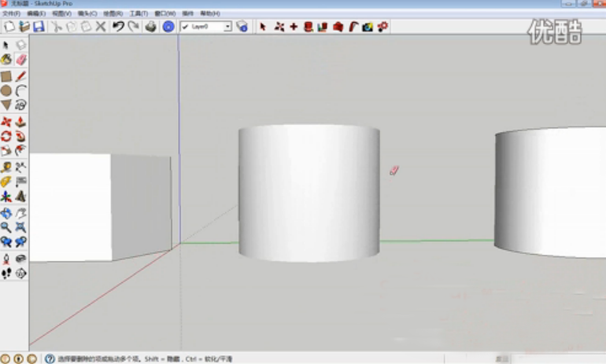Choose the Rectangle drawing tool
This screenshot has height=364, width=606.
tap(6, 76)
